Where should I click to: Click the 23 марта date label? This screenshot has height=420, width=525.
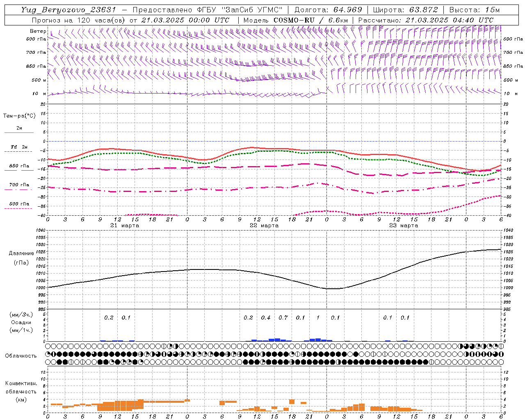pos(404,226)
